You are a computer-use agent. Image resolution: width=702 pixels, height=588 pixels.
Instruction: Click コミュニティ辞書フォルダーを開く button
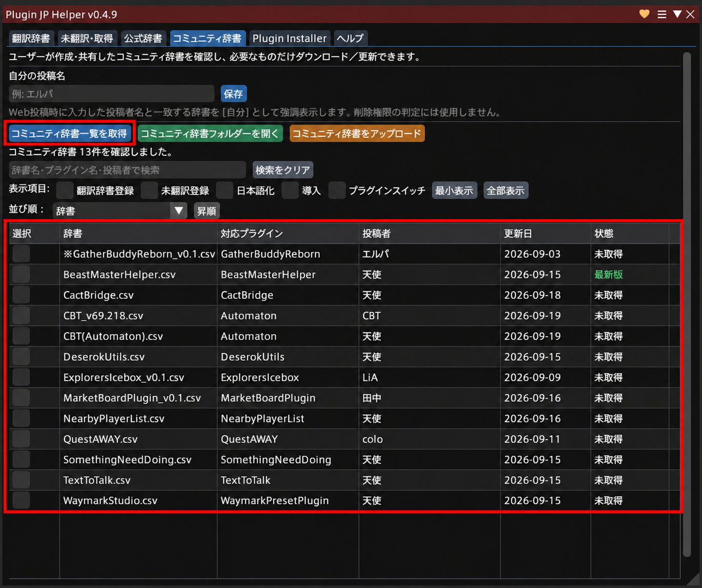click(x=210, y=134)
